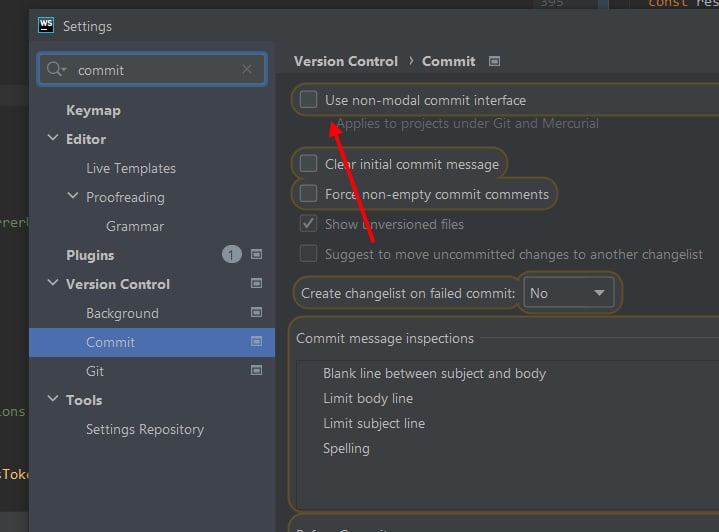Image resolution: width=719 pixels, height=532 pixels.
Task: Open Settings Repository page
Action: (x=145, y=429)
